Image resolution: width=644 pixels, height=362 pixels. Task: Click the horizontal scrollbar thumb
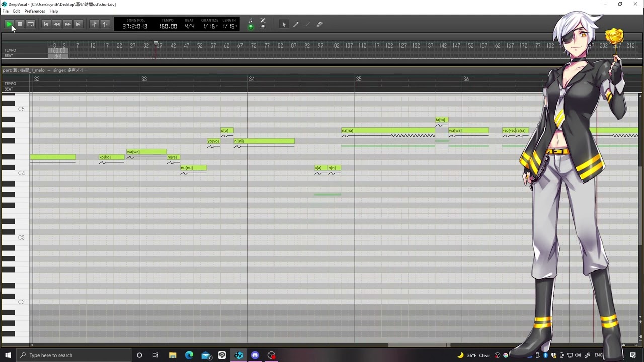click(x=419, y=345)
